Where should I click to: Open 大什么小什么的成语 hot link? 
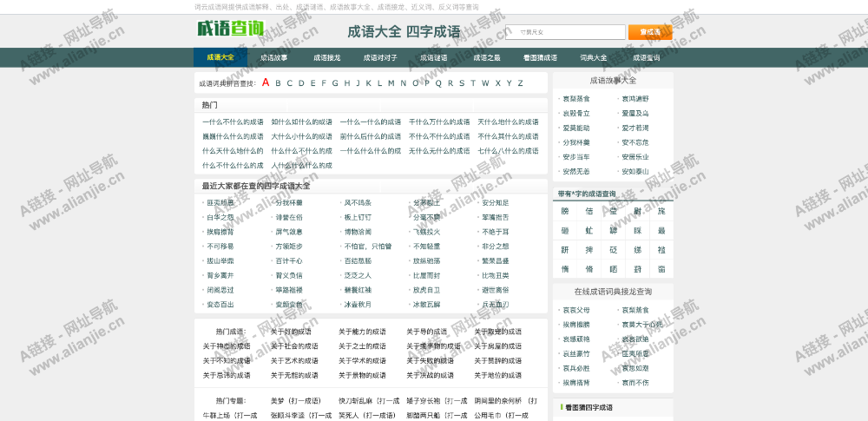click(x=302, y=136)
